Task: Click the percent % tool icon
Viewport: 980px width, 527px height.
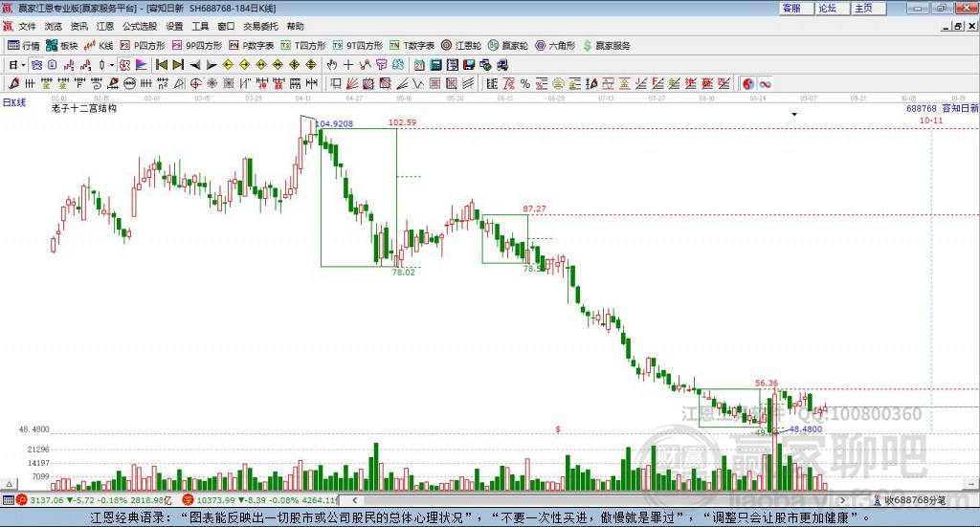Action: tap(525, 83)
